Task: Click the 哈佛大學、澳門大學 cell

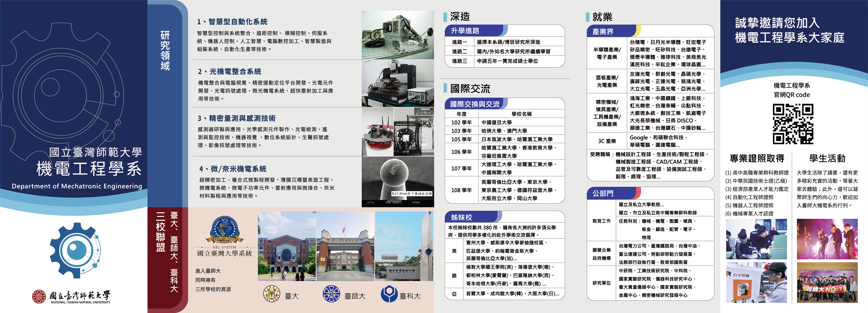Action: pyautogui.click(x=504, y=131)
